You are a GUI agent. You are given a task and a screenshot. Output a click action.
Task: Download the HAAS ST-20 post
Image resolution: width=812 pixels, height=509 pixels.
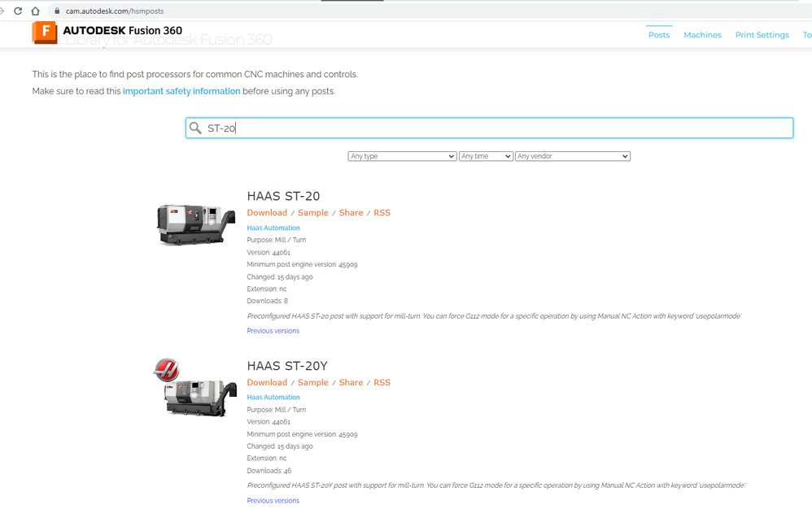[x=267, y=212]
